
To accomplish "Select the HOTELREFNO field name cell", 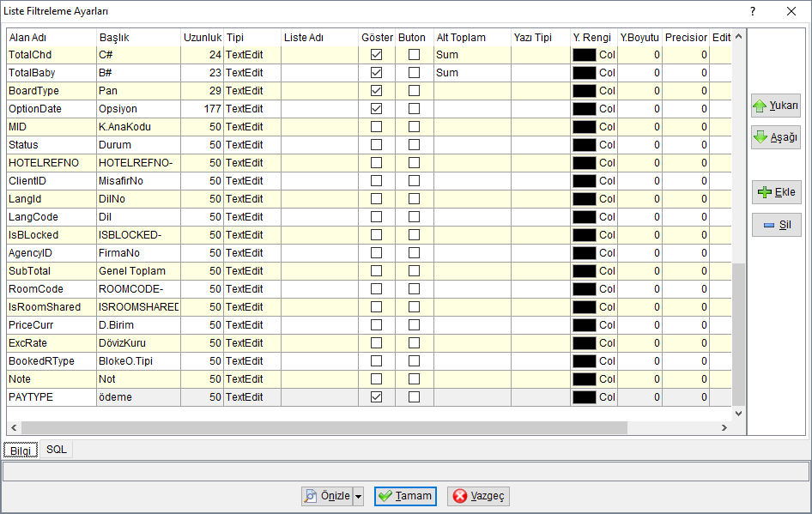I will point(52,163).
